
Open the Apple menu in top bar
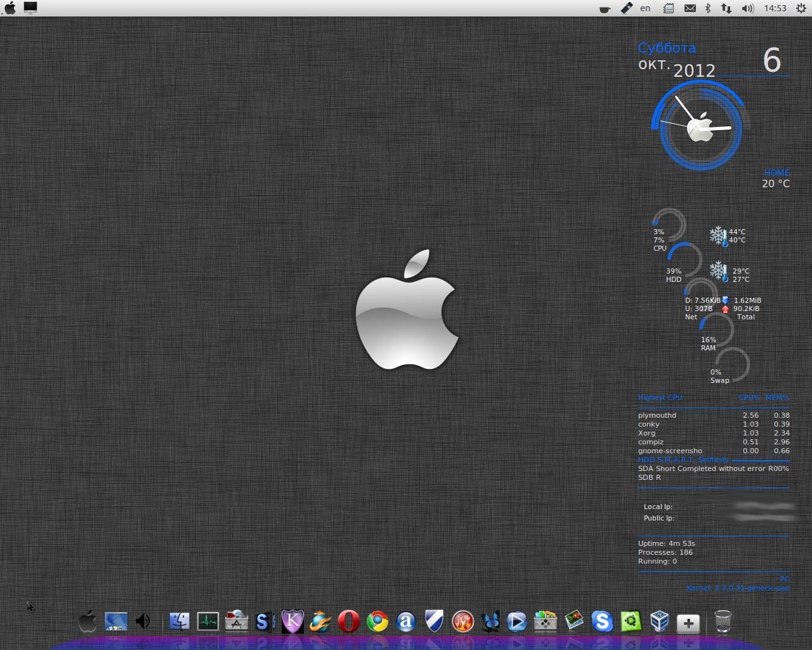click(10, 8)
